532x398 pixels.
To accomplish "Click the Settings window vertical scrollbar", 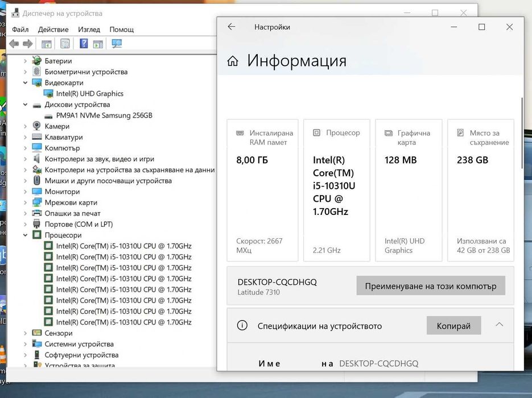I will (x=522, y=132).
